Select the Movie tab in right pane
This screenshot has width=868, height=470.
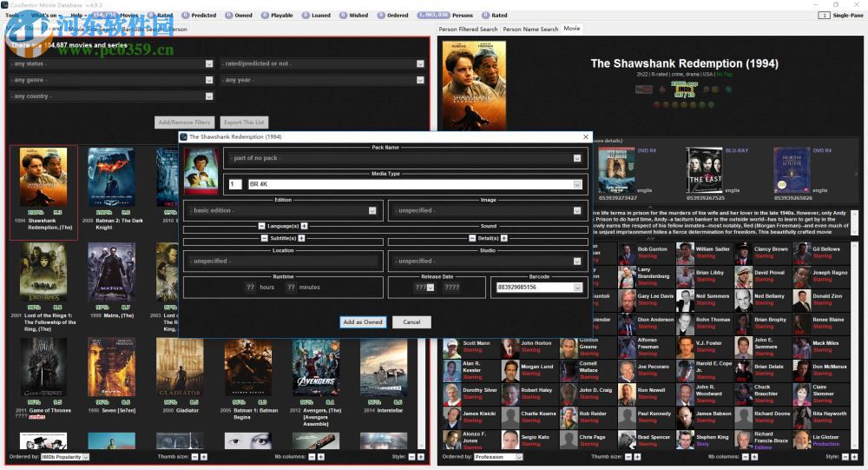coord(572,29)
